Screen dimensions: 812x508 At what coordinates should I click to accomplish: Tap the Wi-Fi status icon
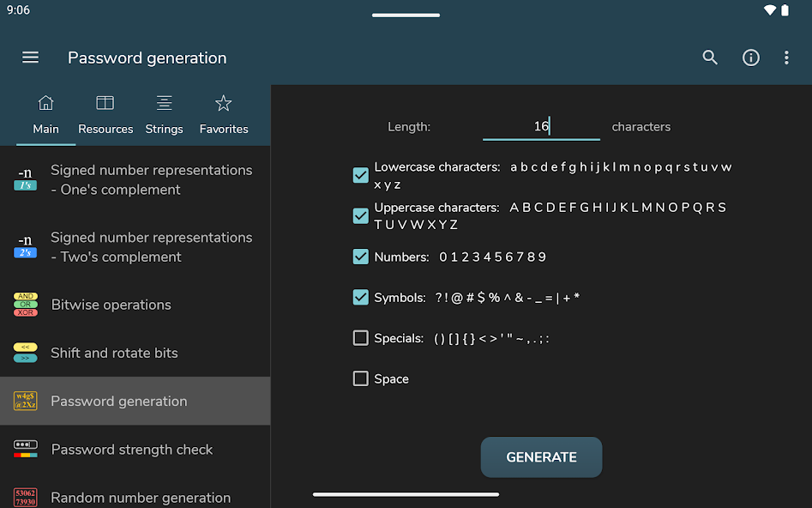(x=769, y=9)
